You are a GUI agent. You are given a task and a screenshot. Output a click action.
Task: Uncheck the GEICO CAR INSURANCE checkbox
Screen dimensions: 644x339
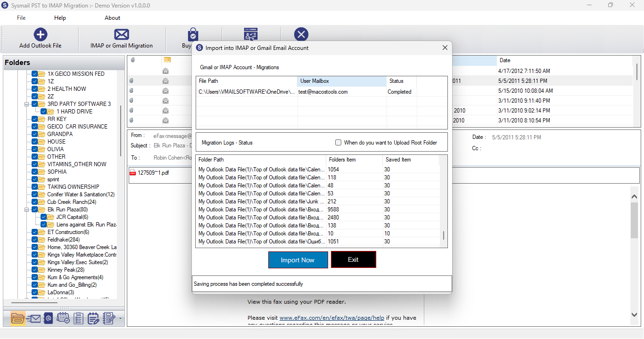(34, 127)
